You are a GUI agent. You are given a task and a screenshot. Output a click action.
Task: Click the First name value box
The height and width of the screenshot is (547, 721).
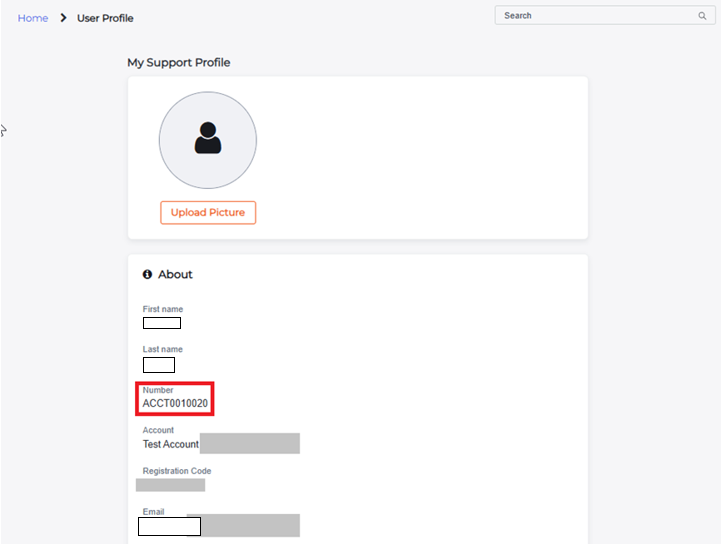(x=162, y=323)
